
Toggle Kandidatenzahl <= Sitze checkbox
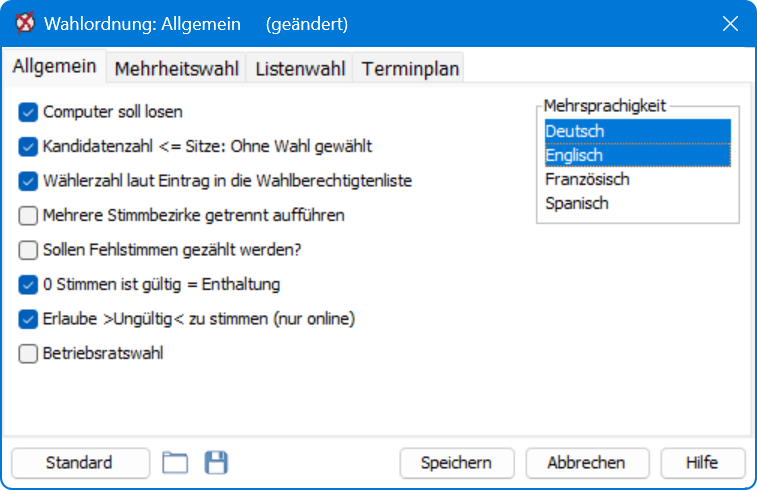[x=28, y=146]
